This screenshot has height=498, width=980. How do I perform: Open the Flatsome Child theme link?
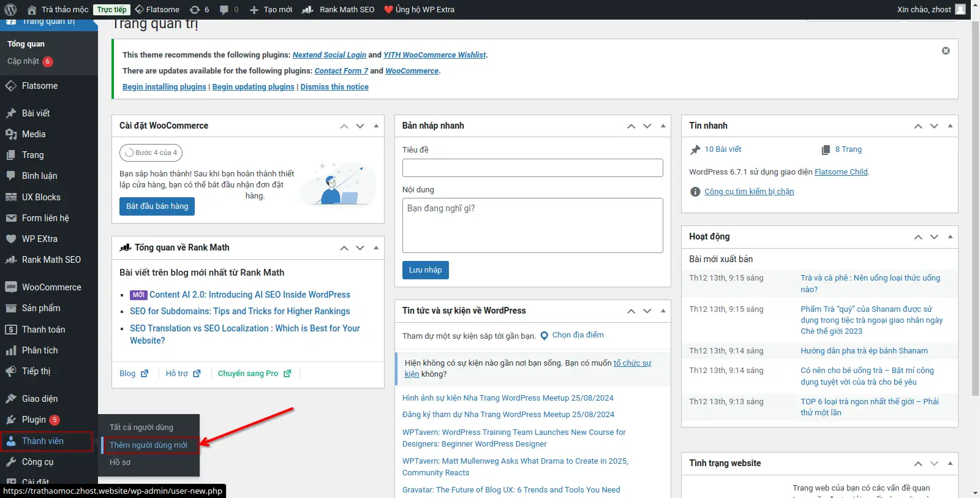(841, 172)
